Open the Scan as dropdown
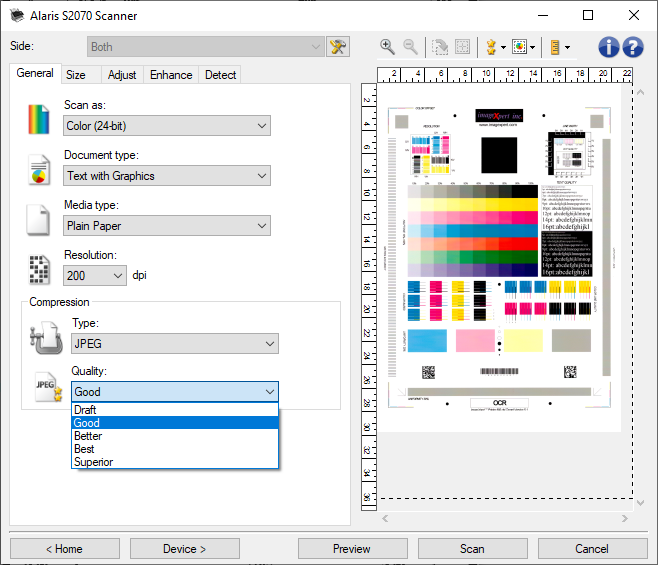The height and width of the screenshot is (565, 658). (x=167, y=126)
